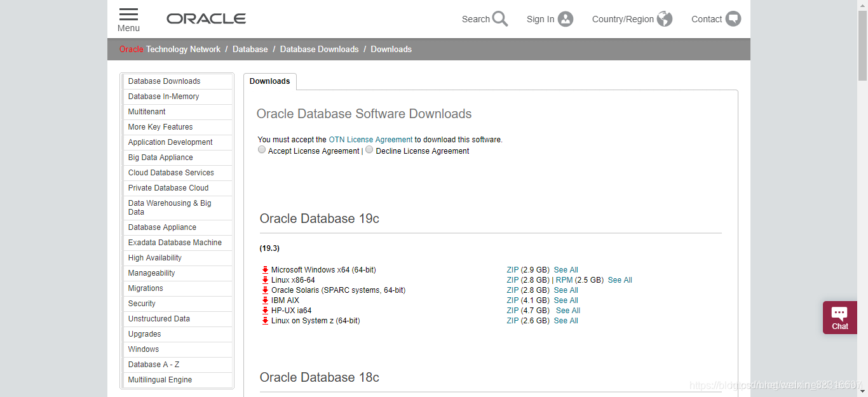
Task: Click the download arrow beside IBM AIX
Action: click(266, 300)
